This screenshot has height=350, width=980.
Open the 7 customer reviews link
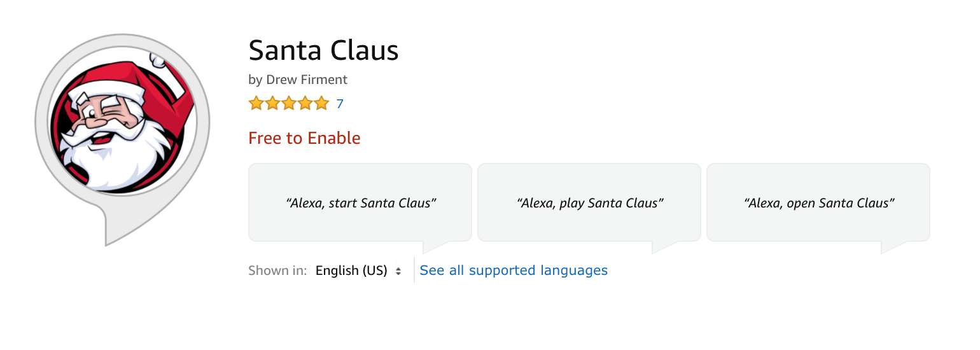[340, 104]
